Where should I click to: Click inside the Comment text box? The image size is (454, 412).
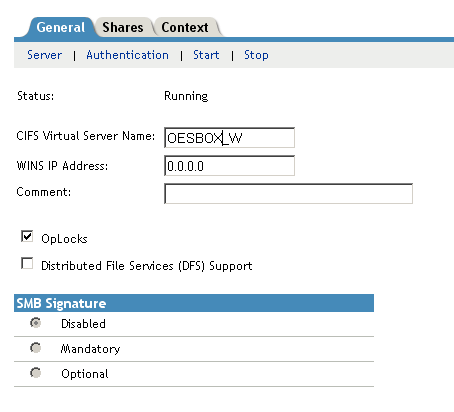289,193
